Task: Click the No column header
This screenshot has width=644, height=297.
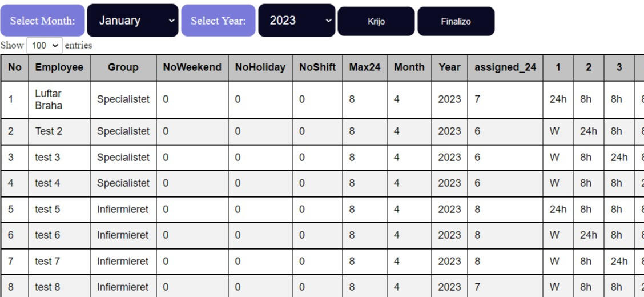Action: click(x=15, y=67)
